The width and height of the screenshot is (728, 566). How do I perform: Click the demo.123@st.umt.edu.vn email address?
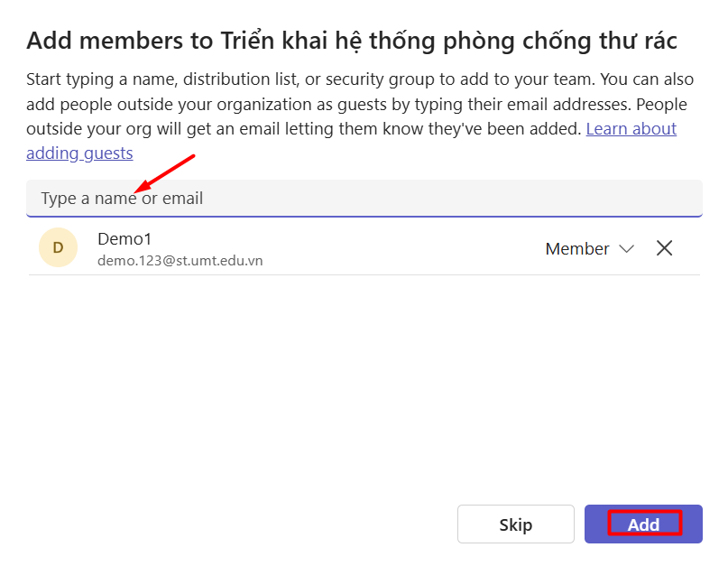[180, 261]
